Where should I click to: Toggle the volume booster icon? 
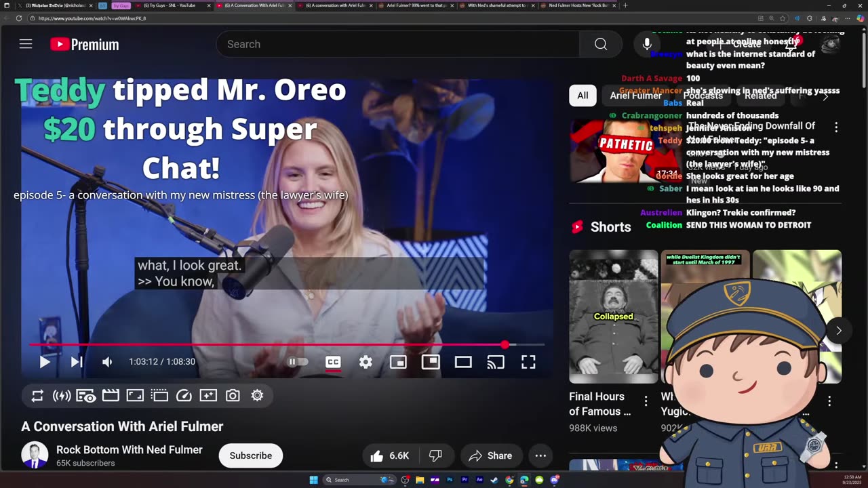point(62,396)
